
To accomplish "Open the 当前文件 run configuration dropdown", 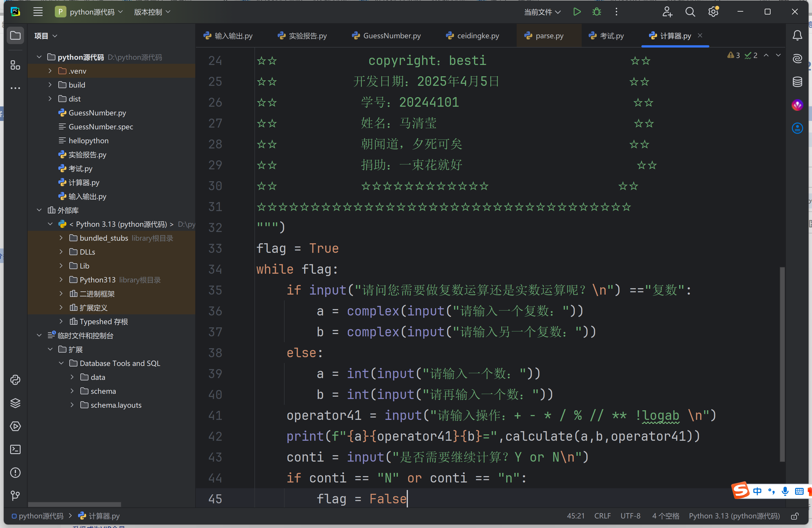I will pyautogui.click(x=542, y=12).
